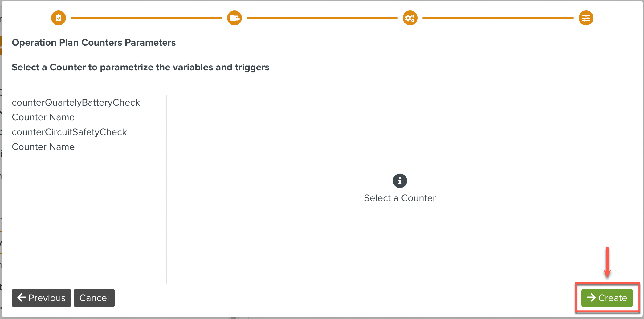Select counterQuartelyBatteryCheck from the counter list

click(x=76, y=102)
